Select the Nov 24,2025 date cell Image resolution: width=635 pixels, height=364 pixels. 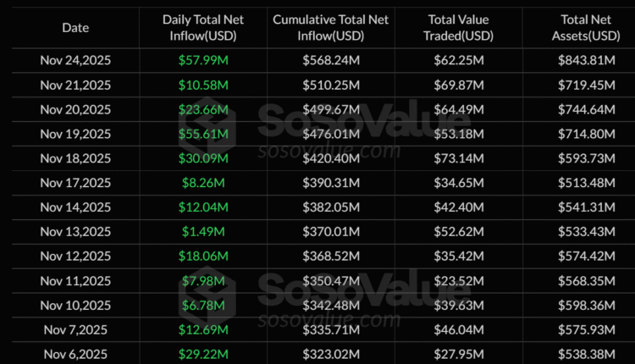[x=75, y=61]
